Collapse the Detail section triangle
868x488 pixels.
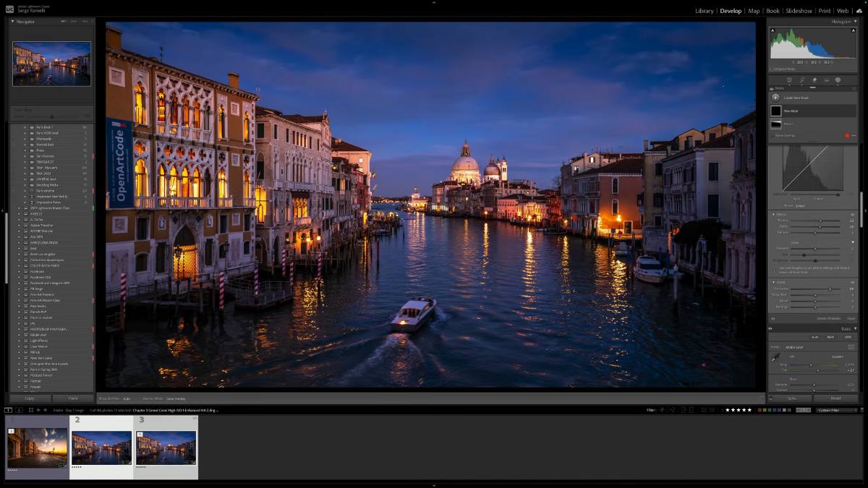pos(773,282)
